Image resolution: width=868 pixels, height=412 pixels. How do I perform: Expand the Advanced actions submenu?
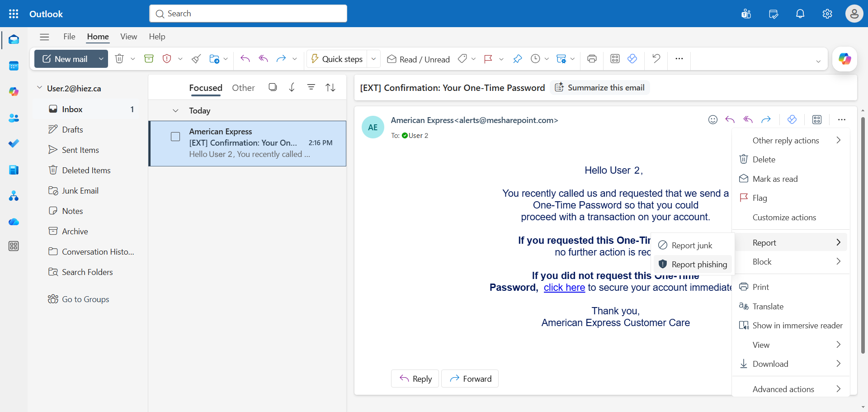791,389
